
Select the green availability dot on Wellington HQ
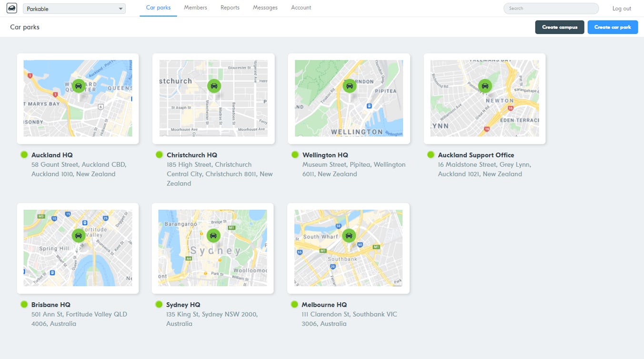(295, 154)
